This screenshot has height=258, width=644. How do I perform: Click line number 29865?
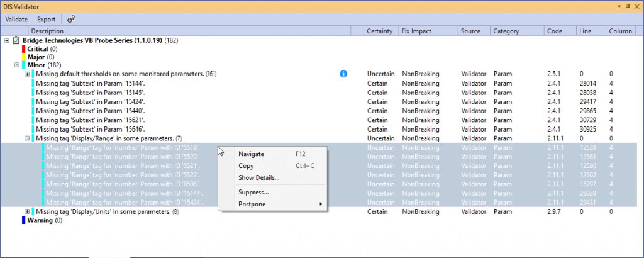(x=588, y=111)
